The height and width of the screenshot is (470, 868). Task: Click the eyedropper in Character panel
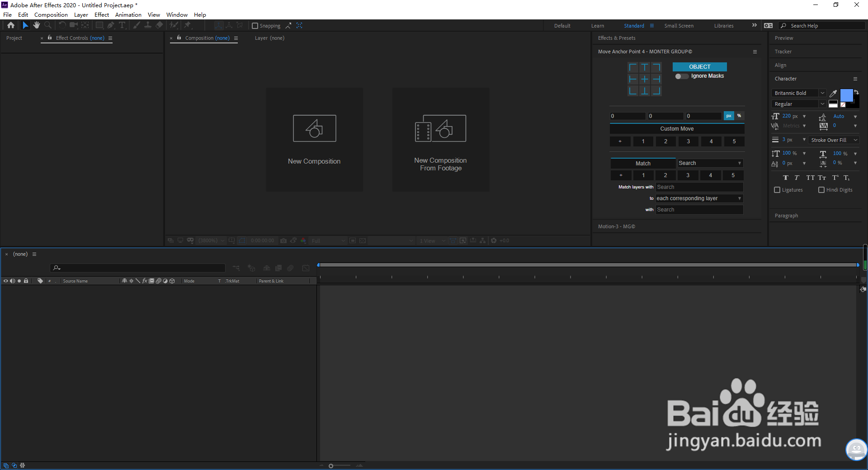pyautogui.click(x=833, y=94)
